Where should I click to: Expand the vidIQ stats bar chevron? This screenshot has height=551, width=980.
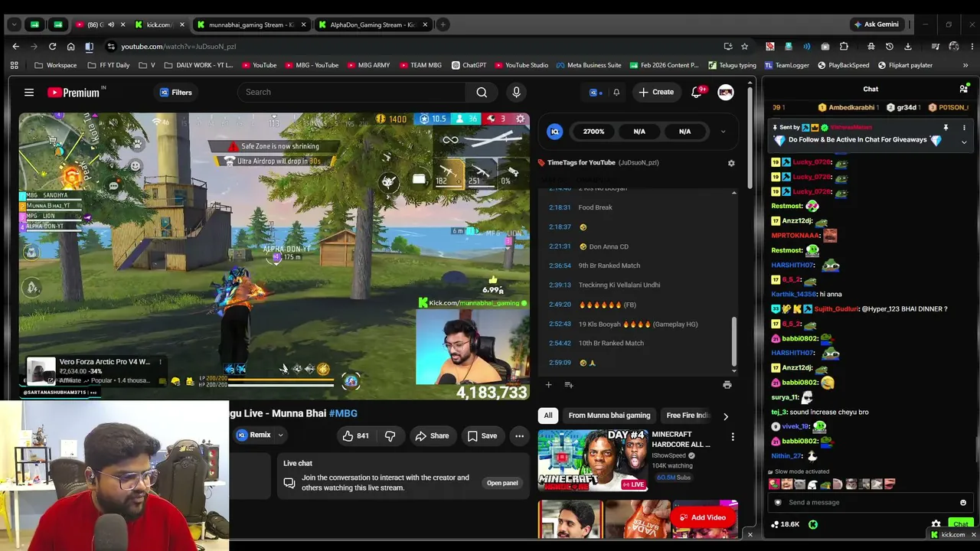[723, 132]
